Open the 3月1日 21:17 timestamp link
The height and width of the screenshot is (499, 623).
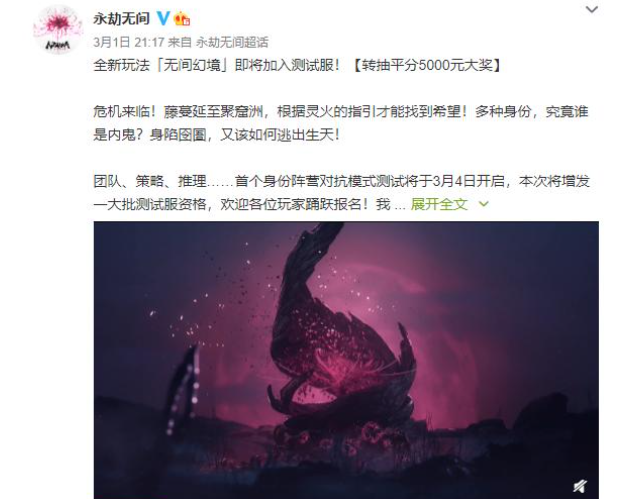click(x=129, y=42)
